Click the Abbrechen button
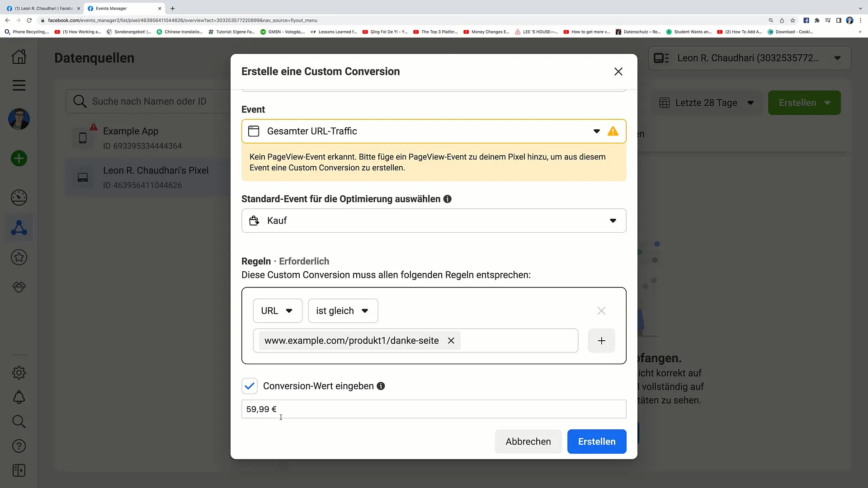The width and height of the screenshot is (868, 488). click(528, 442)
